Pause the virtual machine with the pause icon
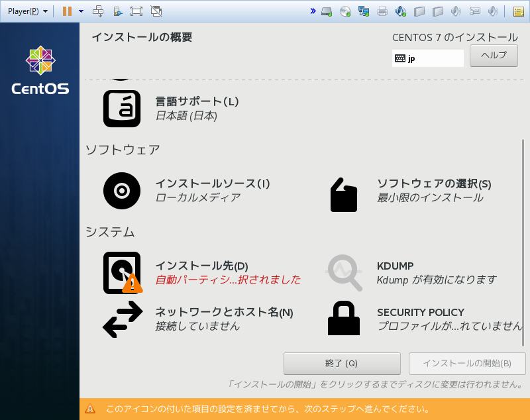Image resolution: width=530 pixels, height=420 pixels. pyautogui.click(x=68, y=11)
